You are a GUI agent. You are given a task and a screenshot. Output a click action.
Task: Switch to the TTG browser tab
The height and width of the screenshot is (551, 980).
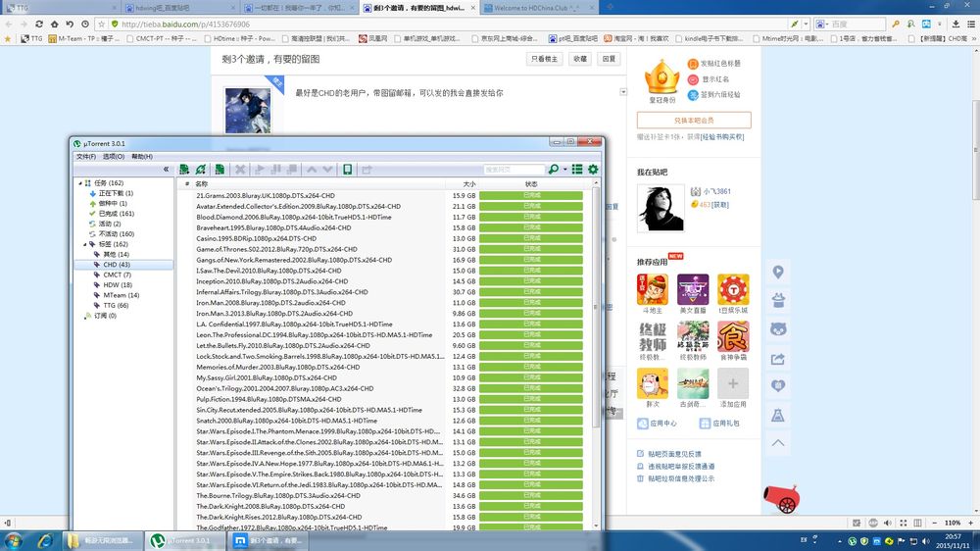(x=60, y=8)
